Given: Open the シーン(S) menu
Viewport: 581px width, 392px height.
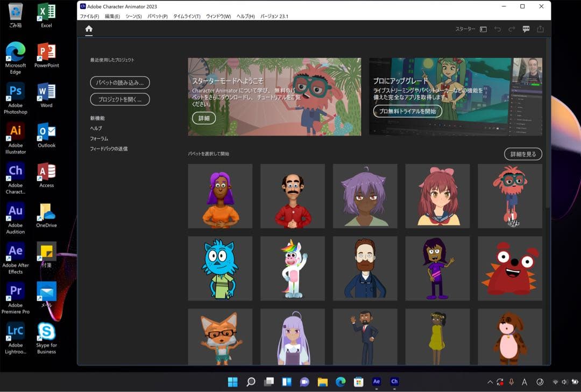Looking at the screenshot, I should pyautogui.click(x=133, y=16).
